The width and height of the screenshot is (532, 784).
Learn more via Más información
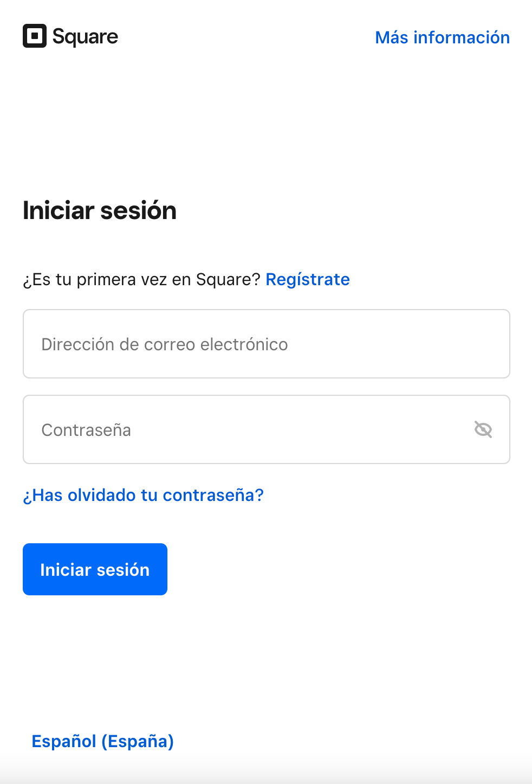(x=443, y=37)
